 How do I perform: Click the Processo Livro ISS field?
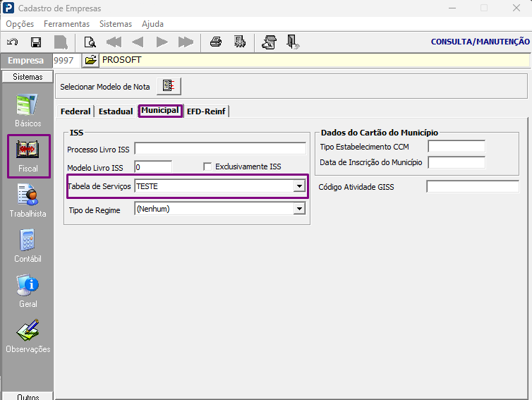pyautogui.click(x=220, y=149)
